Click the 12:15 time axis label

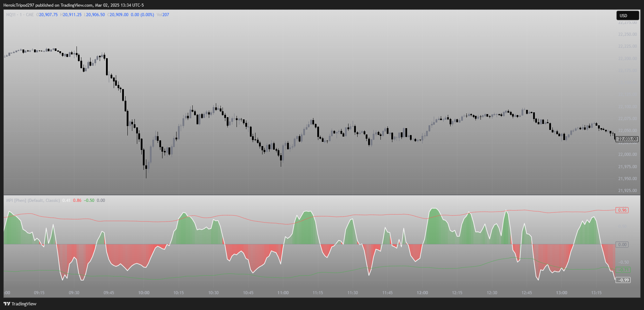tap(457, 293)
